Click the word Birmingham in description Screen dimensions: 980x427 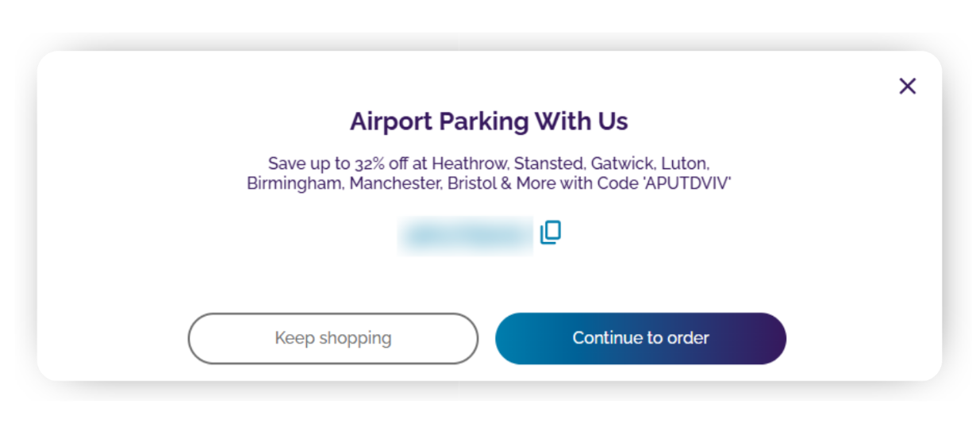(x=294, y=183)
